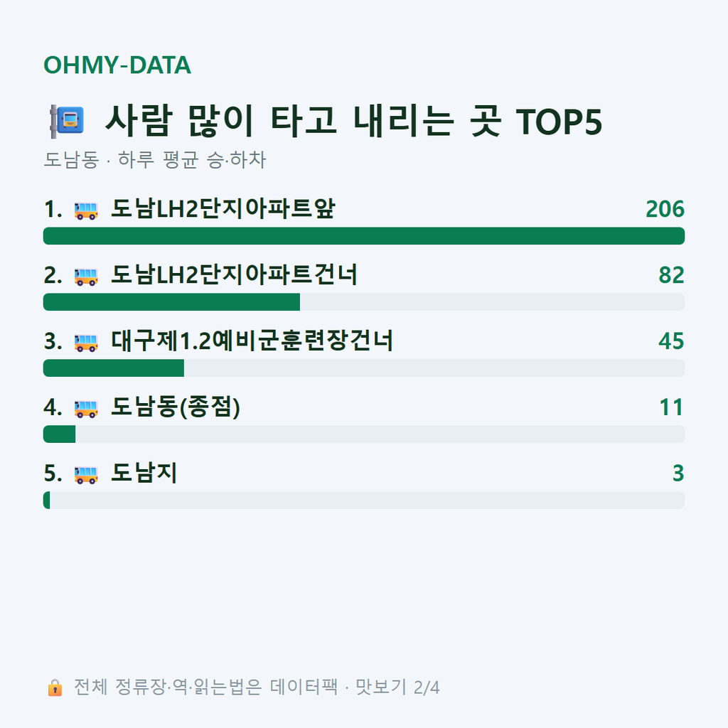Open the OHMY-DATA brand label
The width and height of the screenshot is (728, 728).
(117, 65)
